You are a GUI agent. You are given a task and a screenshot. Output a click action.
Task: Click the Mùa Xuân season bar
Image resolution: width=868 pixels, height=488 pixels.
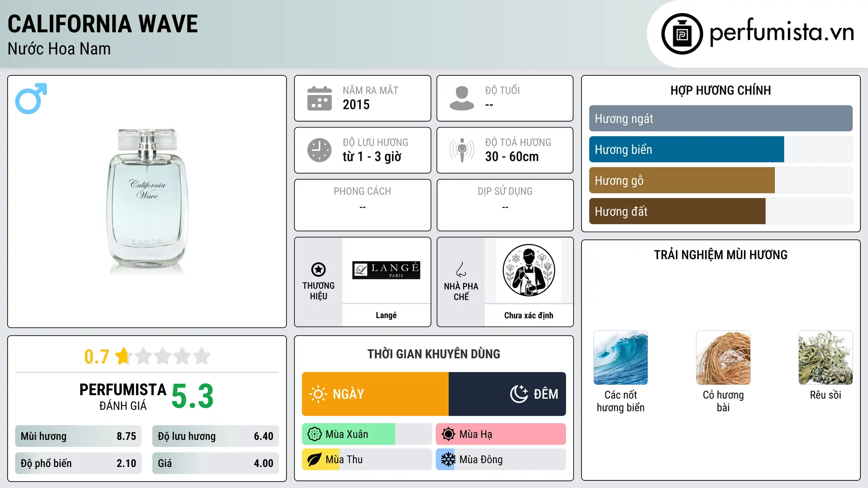pos(367,434)
